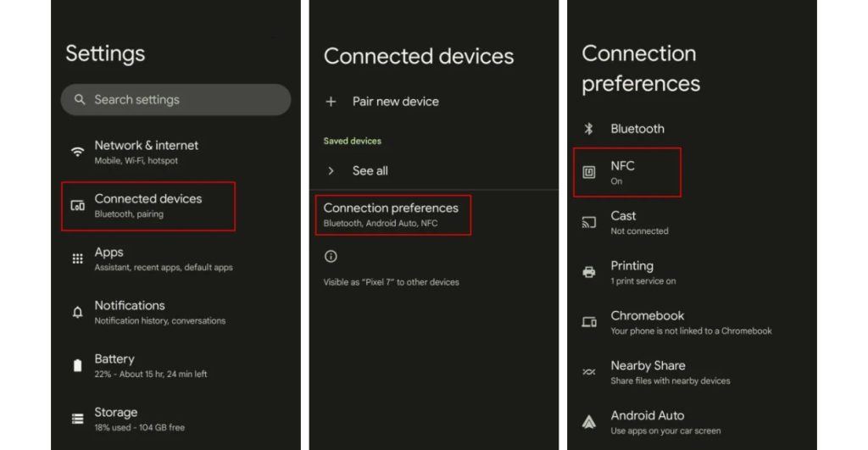
Task: Click the 'Saved devices' section label
Action: point(352,142)
